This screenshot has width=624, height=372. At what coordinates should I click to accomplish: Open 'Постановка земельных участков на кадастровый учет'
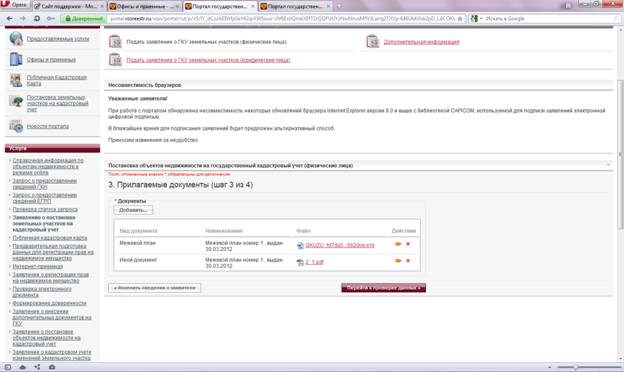pyautogui.click(x=57, y=103)
